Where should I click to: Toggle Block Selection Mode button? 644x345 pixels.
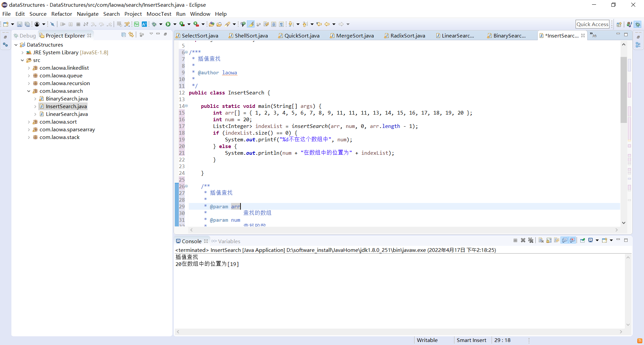click(273, 24)
